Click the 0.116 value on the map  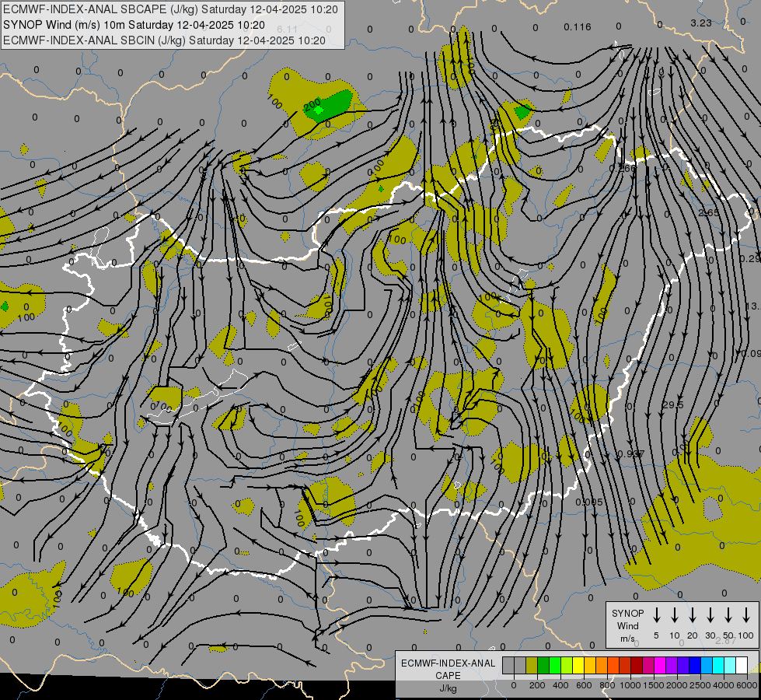point(578,26)
